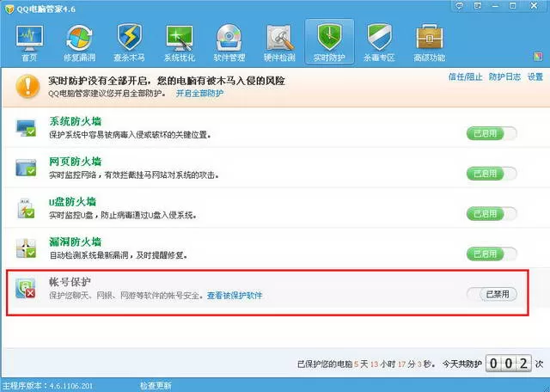Click the QQ电脑管家 logo in title bar

(9, 9)
